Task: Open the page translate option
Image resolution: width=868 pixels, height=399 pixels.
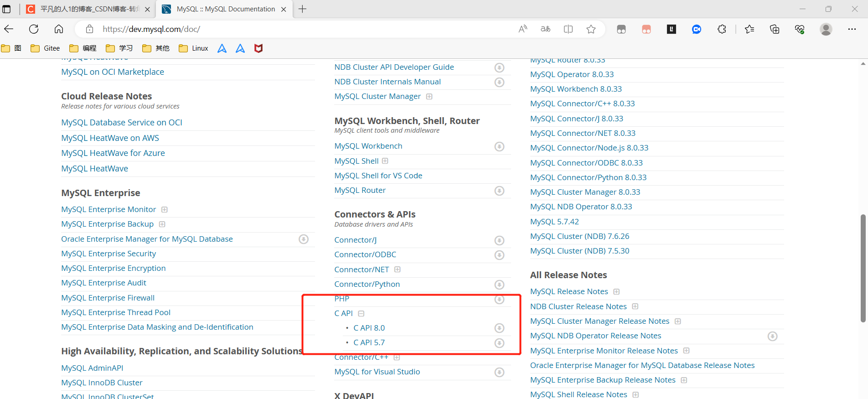Action: [x=545, y=29]
